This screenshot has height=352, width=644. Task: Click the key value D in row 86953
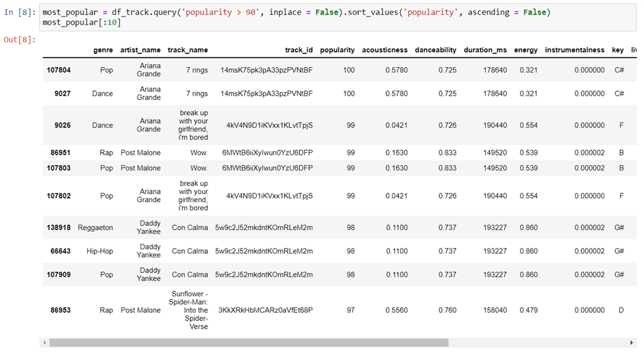coord(621,310)
